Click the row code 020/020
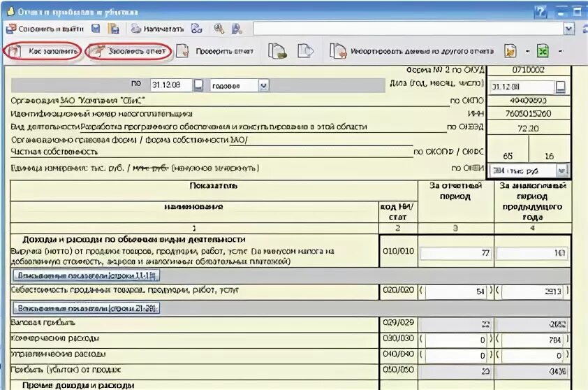588x390 pixels. (398, 290)
